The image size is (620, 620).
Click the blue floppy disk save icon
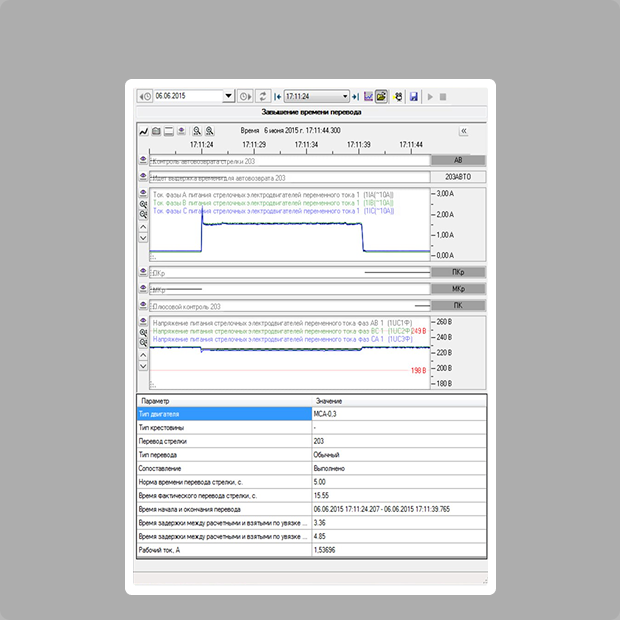pyautogui.click(x=414, y=96)
